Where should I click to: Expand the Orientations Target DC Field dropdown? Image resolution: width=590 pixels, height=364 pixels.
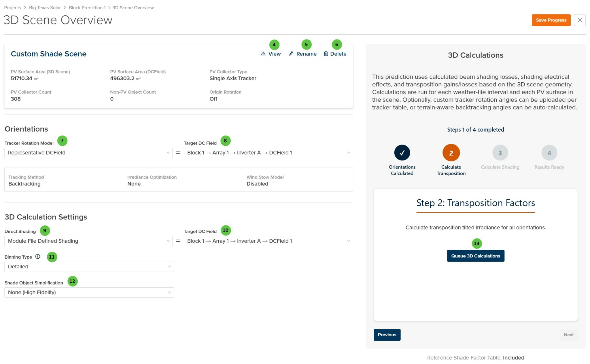(268, 153)
